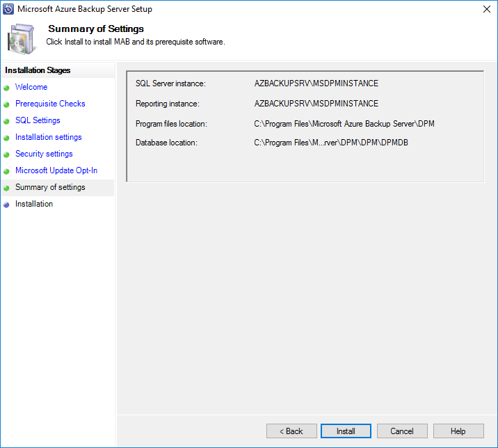Click green bullet next to Prerequisite Checks
This screenshot has height=448, width=498.
click(x=6, y=104)
